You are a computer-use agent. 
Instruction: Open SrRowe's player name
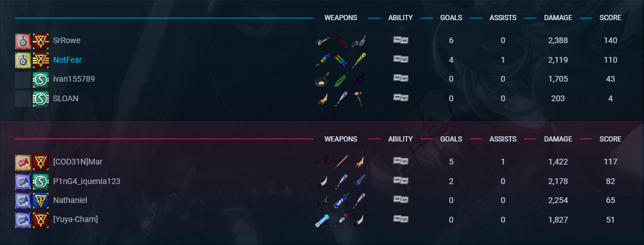[67, 40]
